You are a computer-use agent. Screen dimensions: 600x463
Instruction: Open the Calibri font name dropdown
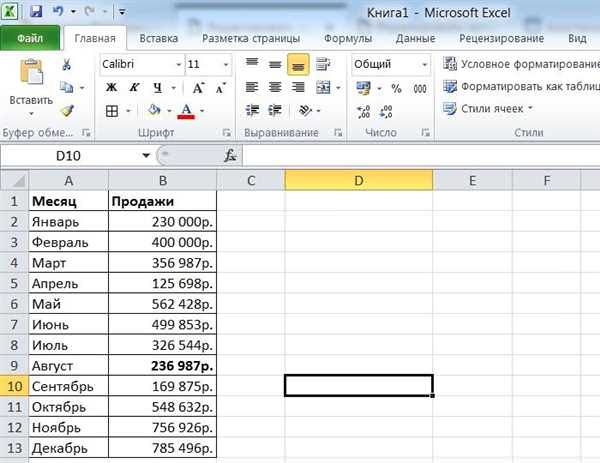coord(178,64)
